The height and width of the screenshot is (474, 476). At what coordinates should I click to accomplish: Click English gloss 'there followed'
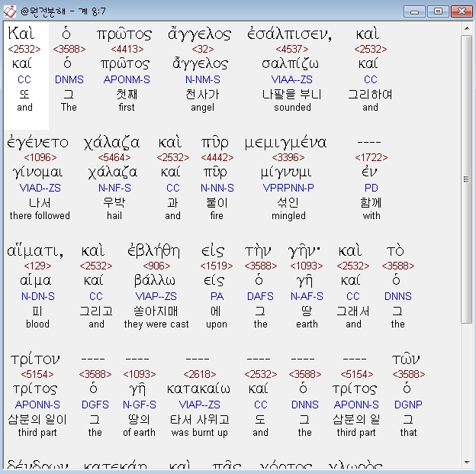click(x=40, y=216)
